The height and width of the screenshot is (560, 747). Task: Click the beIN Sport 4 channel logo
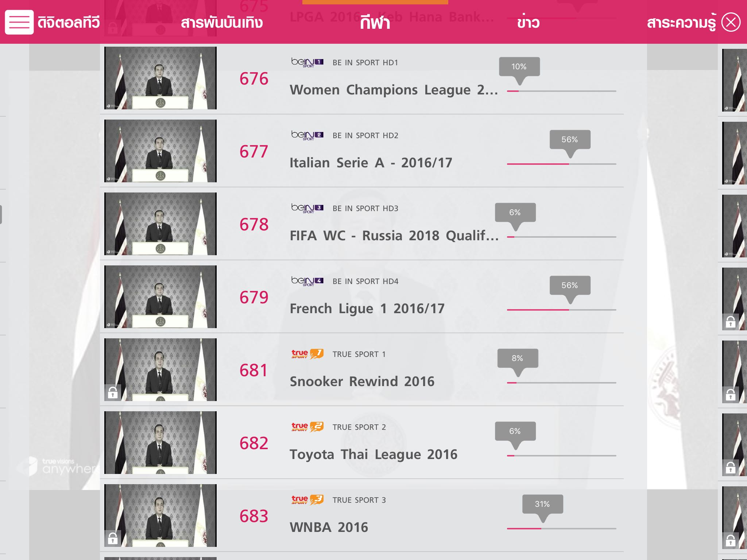click(307, 281)
